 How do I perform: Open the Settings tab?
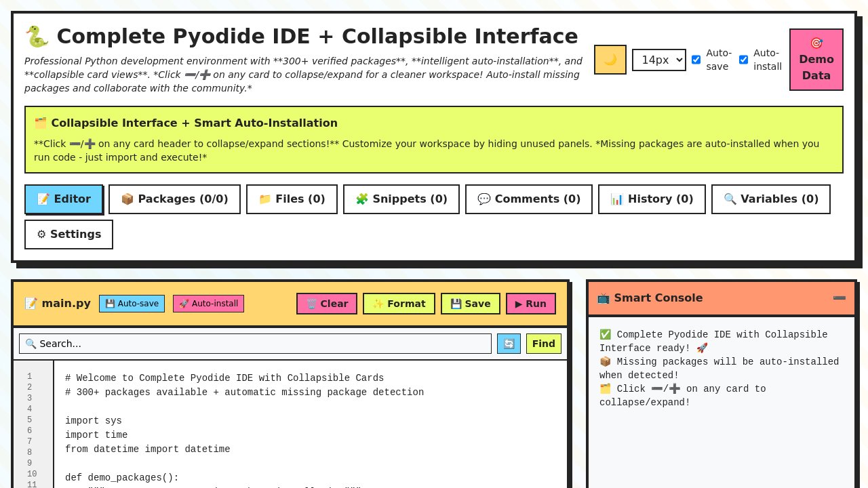tap(68, 235)
